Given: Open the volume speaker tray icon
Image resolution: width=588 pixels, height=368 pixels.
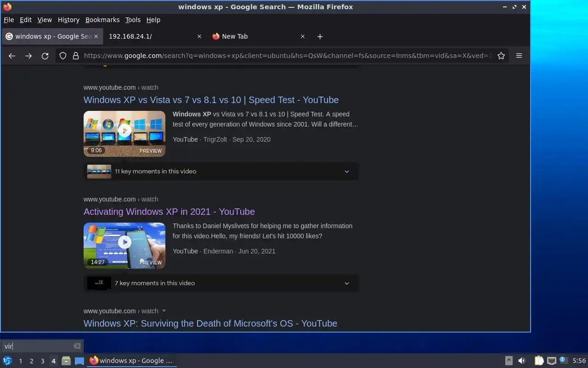Looking at the screenshot, I should click(522, 361).
